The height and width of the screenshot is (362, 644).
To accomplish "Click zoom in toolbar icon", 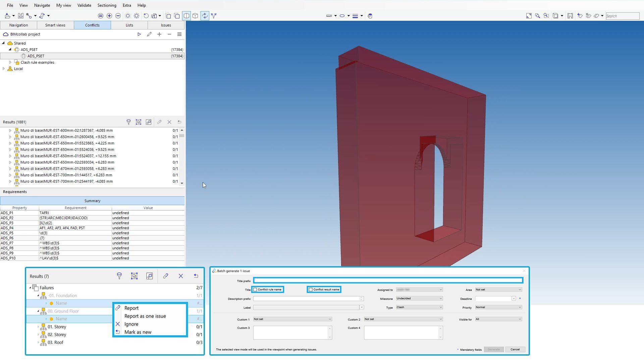I will pos(109,16).
